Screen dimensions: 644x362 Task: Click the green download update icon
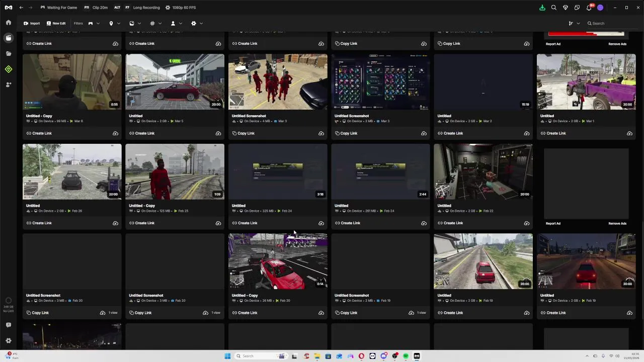click(x=542, y=8)
